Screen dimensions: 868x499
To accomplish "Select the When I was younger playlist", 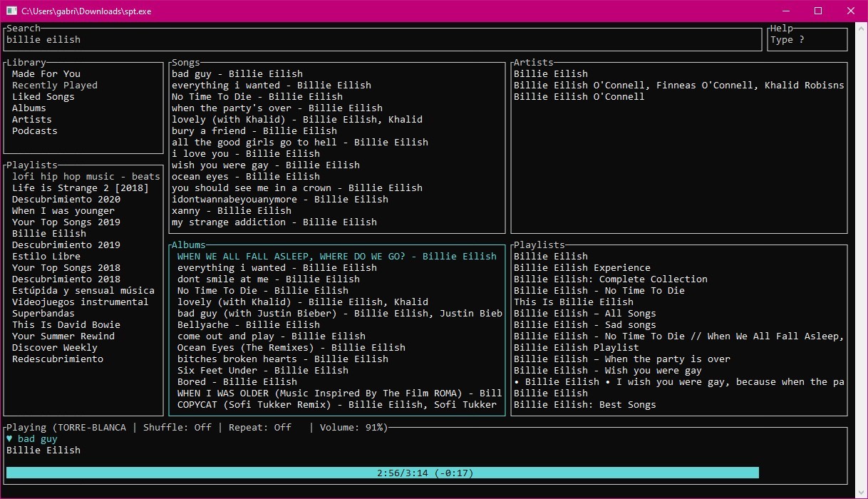I will (x=63, y=211).
